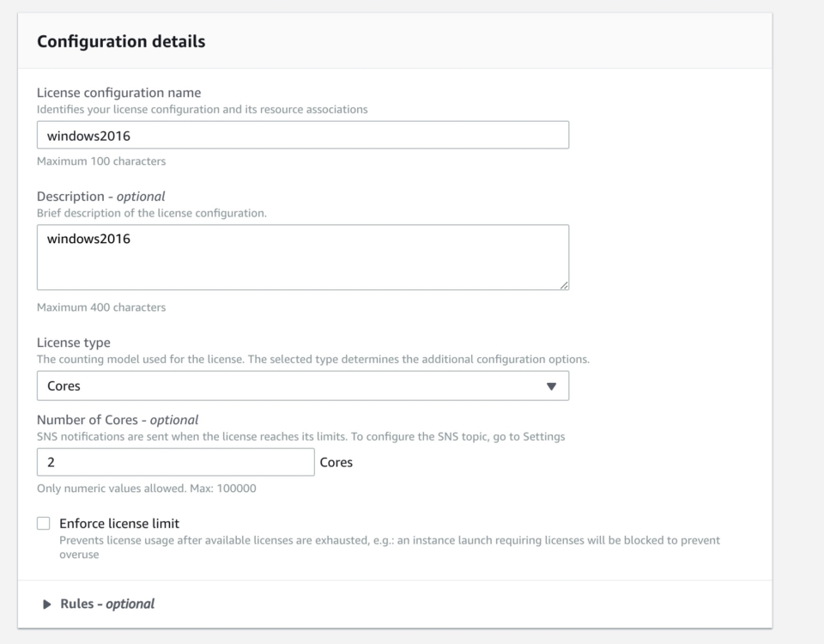Focus the Description text area containing windows2016
The image size is (824, 644).
coord(303,257)
